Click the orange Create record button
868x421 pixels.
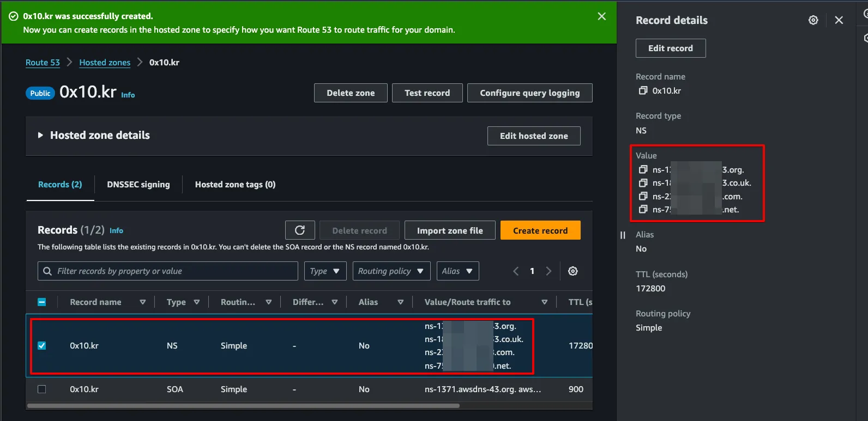tap(540, 230)
